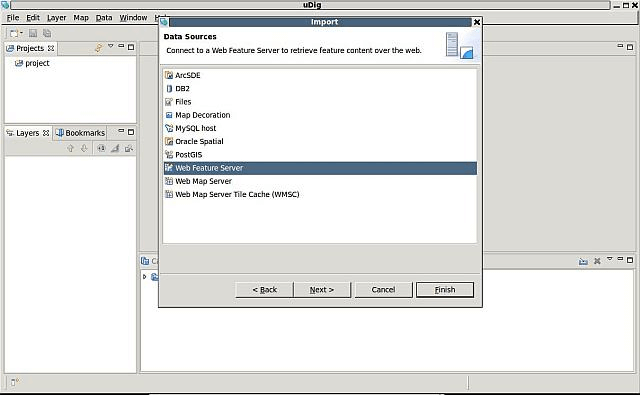Select ArcSDE data source
This screenshot has height=395, width=640.
(320, 75)
